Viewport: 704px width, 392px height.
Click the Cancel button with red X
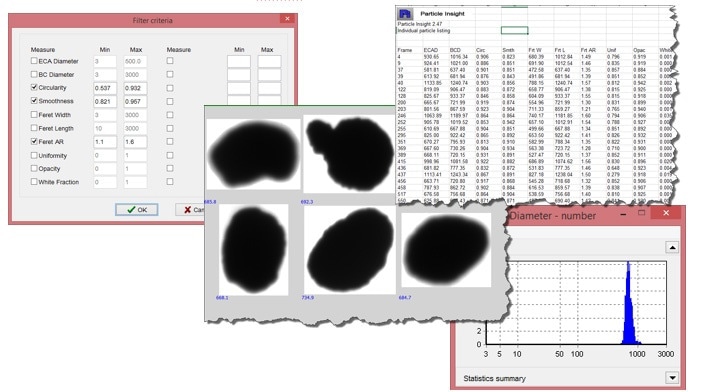(190, 210)
